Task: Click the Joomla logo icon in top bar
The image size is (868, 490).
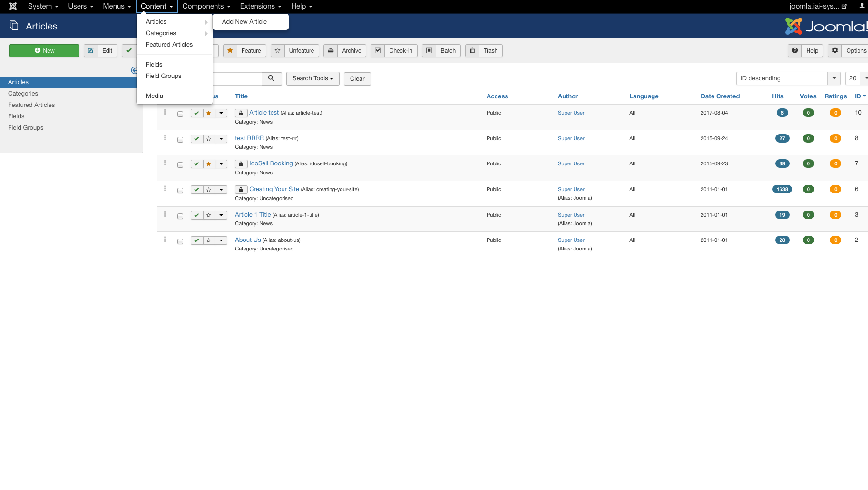Action: (13, 6)
